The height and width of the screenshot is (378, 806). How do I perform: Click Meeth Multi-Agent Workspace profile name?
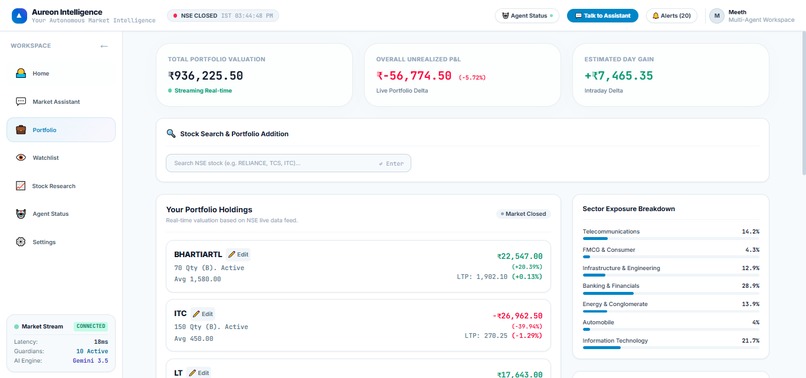761,16
